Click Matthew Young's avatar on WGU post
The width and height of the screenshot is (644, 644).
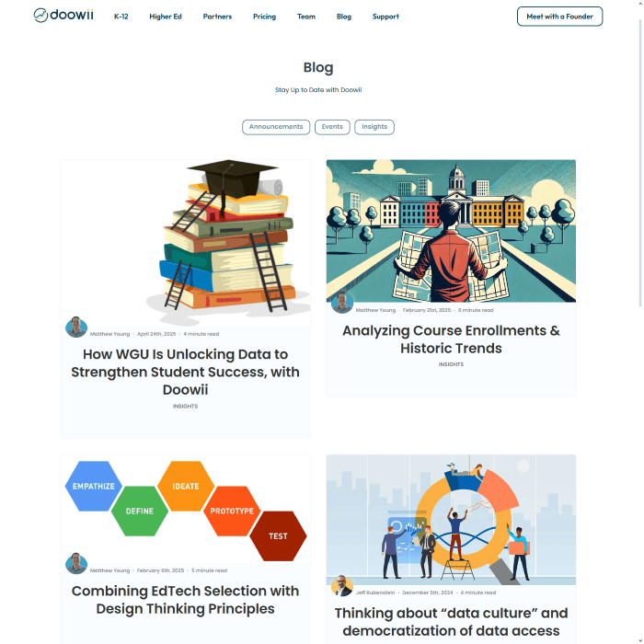click(76, 327)
